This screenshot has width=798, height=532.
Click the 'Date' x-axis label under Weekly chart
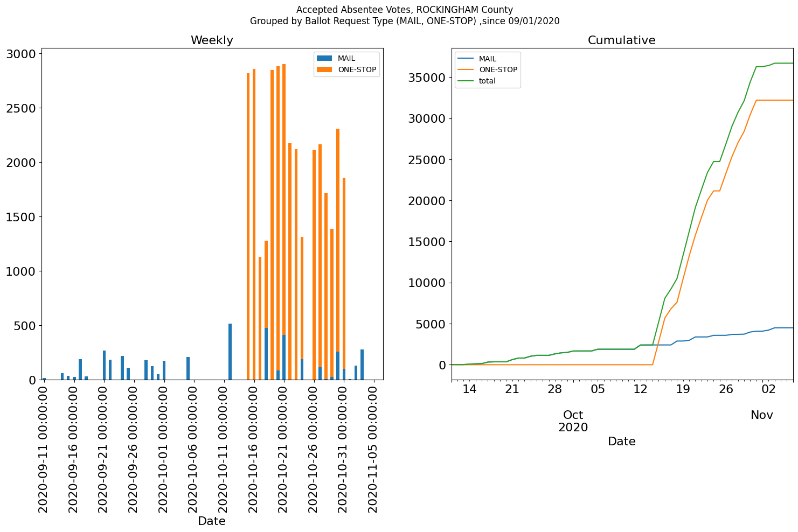click(212, 521)
